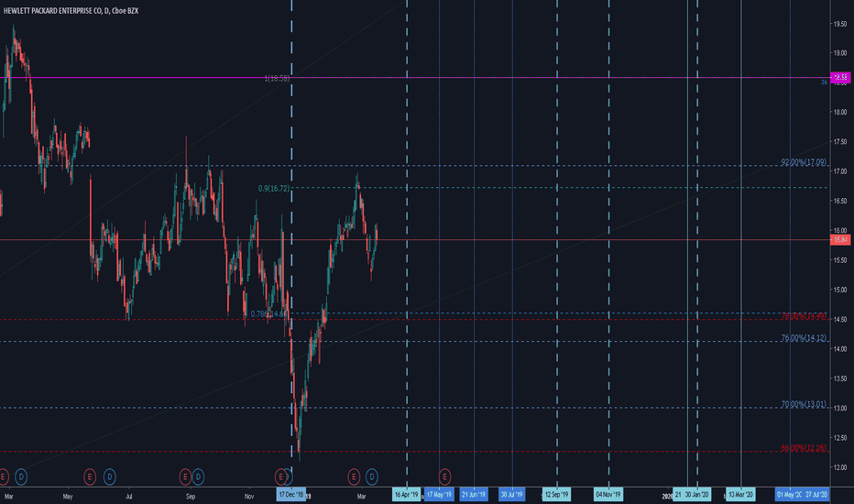Click the Nov label on time axis

click(249, 497)
